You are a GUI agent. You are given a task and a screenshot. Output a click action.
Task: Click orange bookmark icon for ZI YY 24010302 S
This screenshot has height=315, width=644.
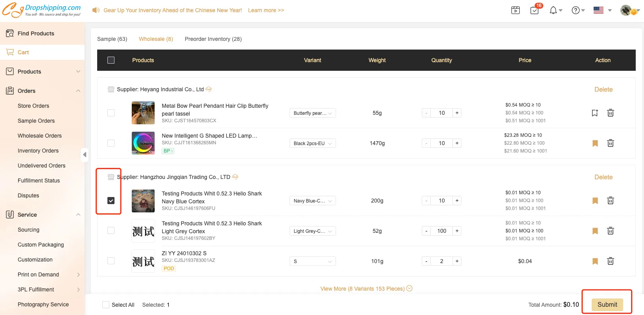click(595, 261)
